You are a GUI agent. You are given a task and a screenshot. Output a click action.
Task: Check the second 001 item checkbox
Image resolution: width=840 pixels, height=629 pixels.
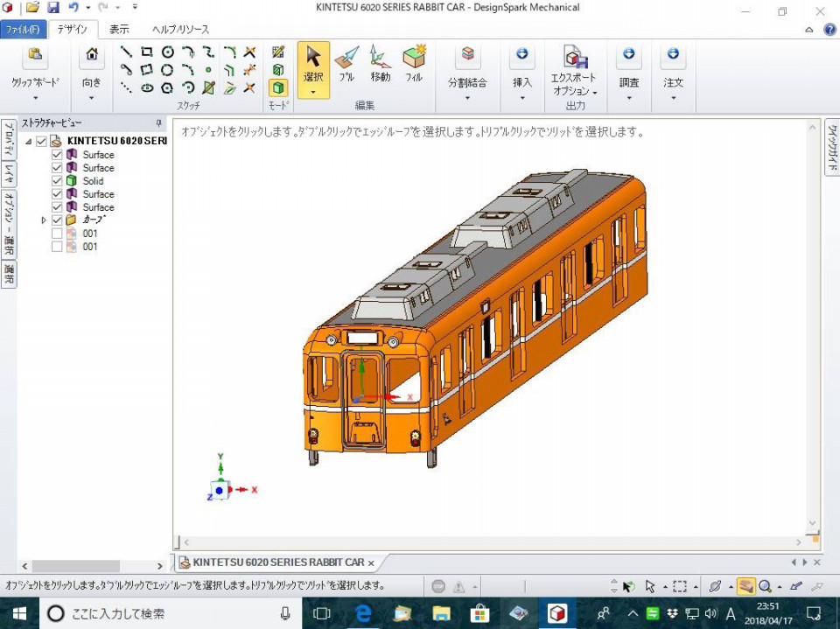58,247
